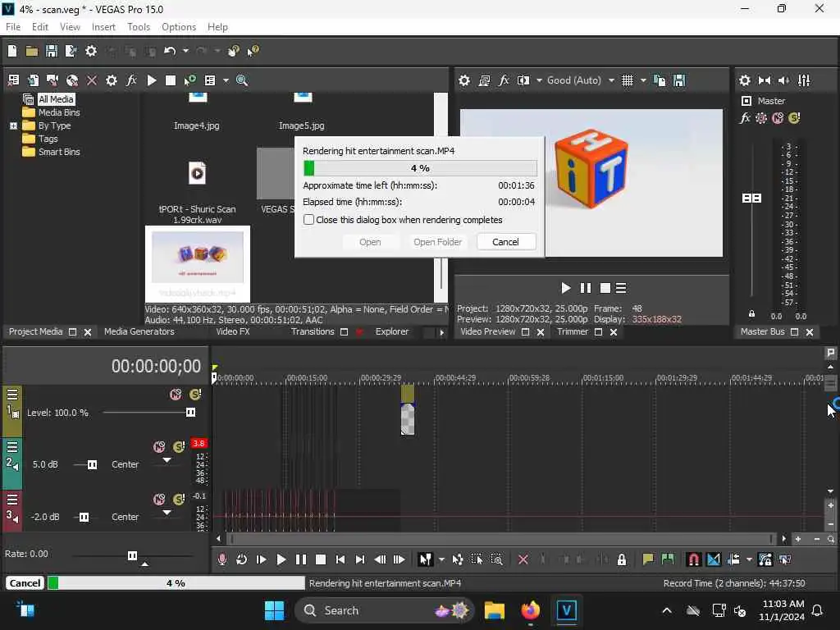
Task: Open the Project Media views dropdown arrow
Action: 226,80
